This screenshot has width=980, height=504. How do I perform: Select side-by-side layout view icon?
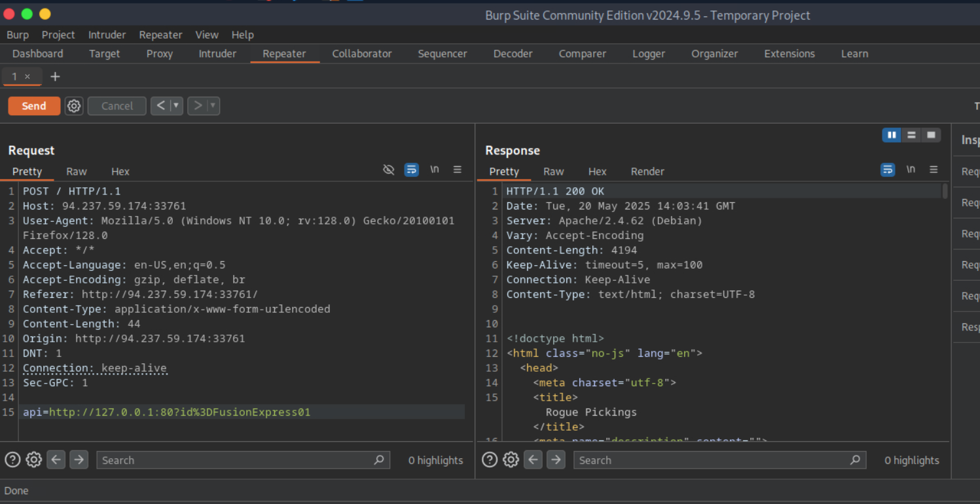point(891,135)
